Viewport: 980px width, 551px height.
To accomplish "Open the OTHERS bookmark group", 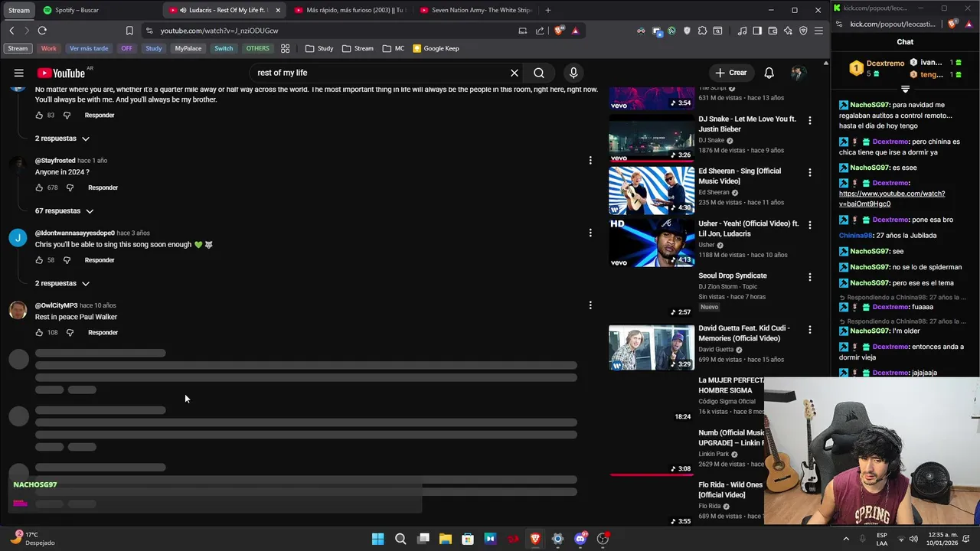I will pyautogui.click(x=257, y=48).
